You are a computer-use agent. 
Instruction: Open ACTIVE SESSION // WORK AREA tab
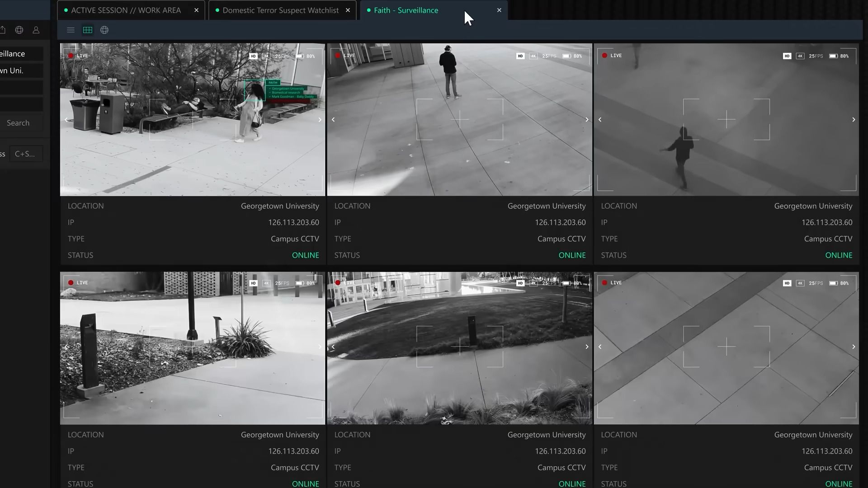(x=126, y=10)
